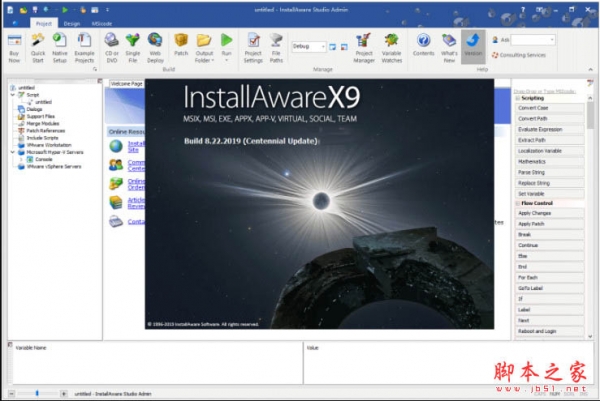The height and width of the screenshot is (401, 600).
Task: Click the open folder quick-access icon
Action: pos(23,10)
